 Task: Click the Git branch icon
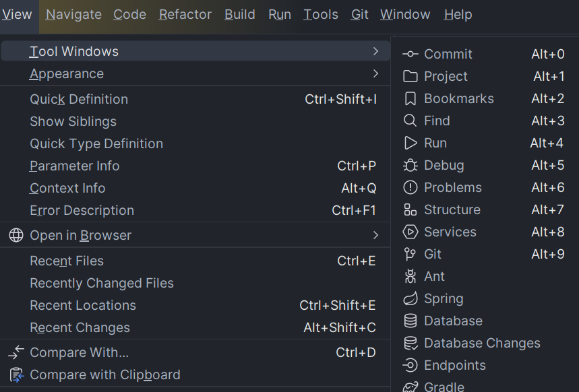click(410, 254)
